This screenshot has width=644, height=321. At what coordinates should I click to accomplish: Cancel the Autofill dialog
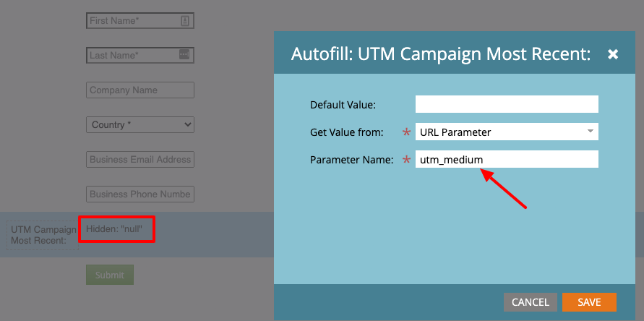(530, 302)
